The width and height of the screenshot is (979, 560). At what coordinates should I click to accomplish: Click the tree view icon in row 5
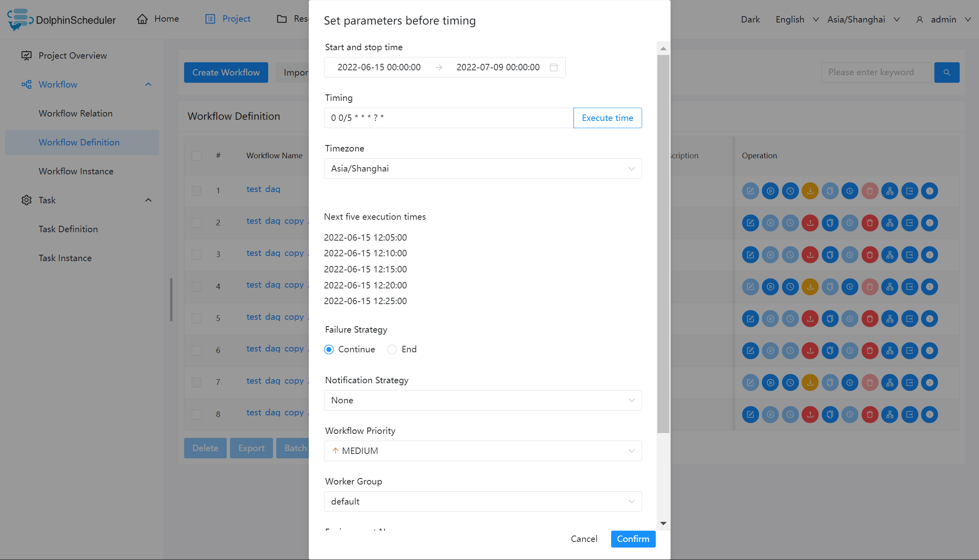pos(890,319)
